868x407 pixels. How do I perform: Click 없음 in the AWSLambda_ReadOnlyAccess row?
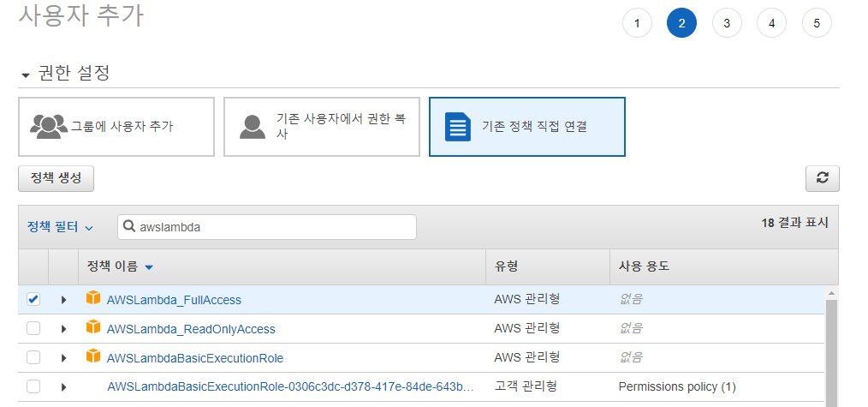(631, 329)
